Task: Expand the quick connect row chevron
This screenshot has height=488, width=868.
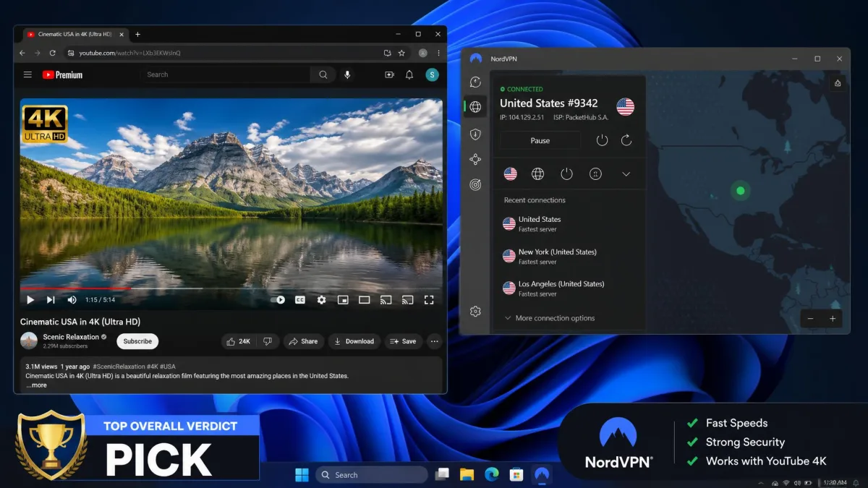Action: point(626,174)
